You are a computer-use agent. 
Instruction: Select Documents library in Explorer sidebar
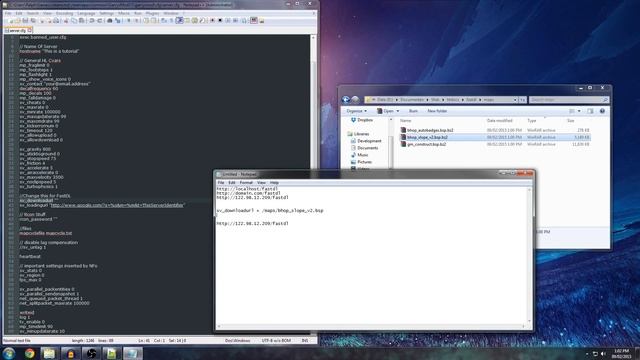(364, 148)
